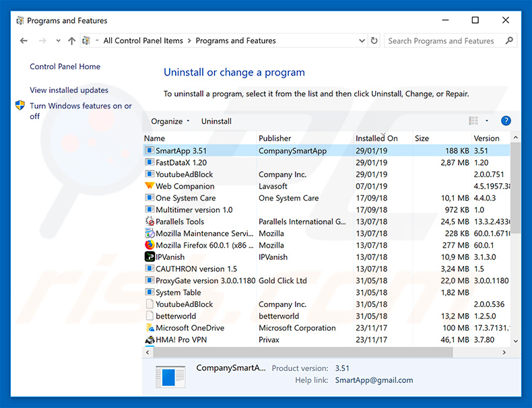
Task: Click the 188 KB size cell
Action: 457,151
